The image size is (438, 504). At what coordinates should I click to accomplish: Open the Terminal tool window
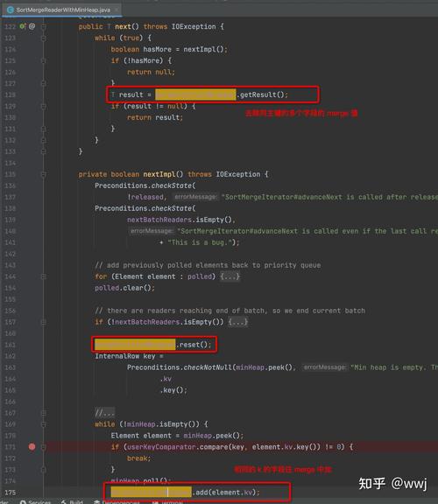[x=168, y=501]
